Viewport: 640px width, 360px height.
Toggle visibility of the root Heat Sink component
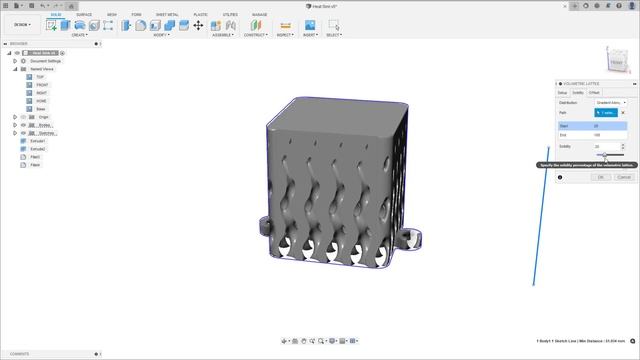(17, 53)
